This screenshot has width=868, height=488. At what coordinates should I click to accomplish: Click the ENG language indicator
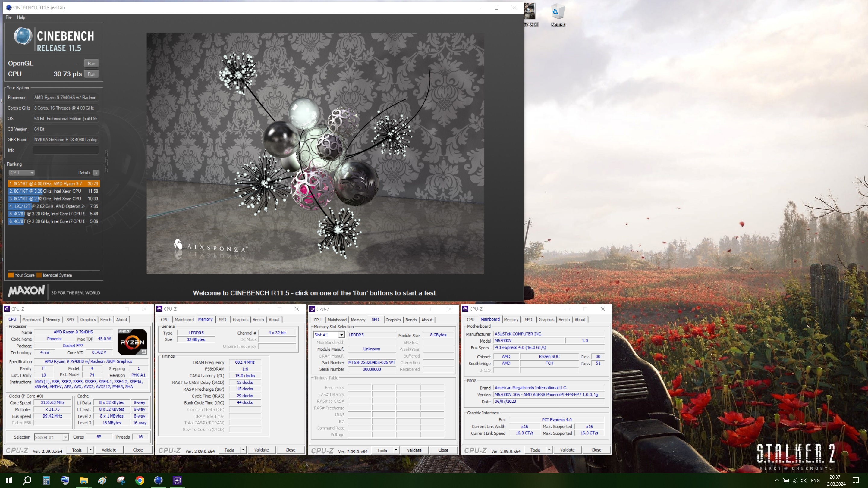pyautogui.click(x=816, y=480)
